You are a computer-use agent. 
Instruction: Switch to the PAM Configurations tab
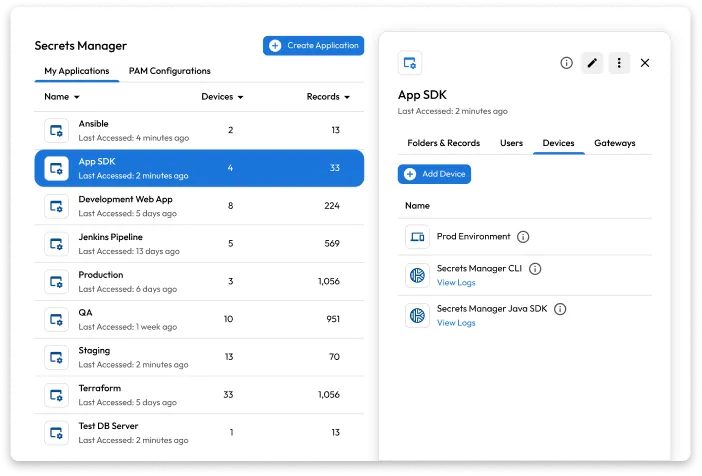170,71
